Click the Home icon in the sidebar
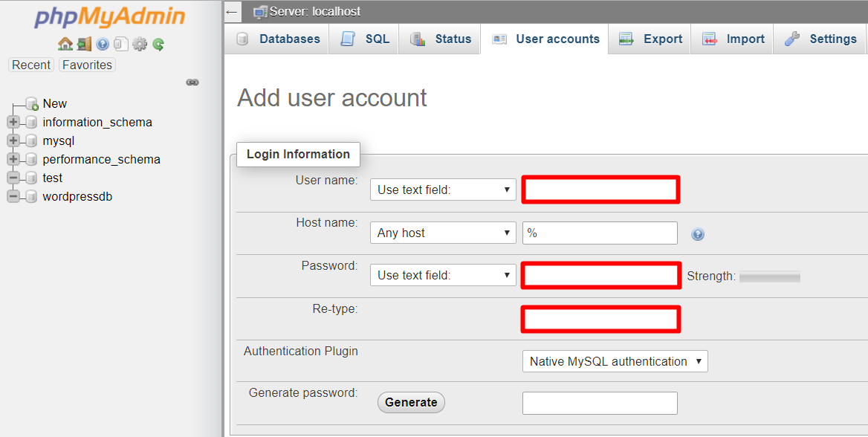The image size is (868, 437). click(65, 44)
